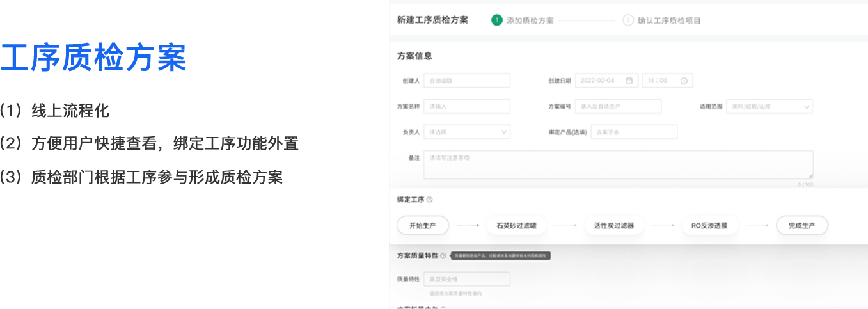Image resolution: width=868 pixels, height=309 pixels.
Task: Click the 方案名称 input field
Action: click(x=466, y=107)
